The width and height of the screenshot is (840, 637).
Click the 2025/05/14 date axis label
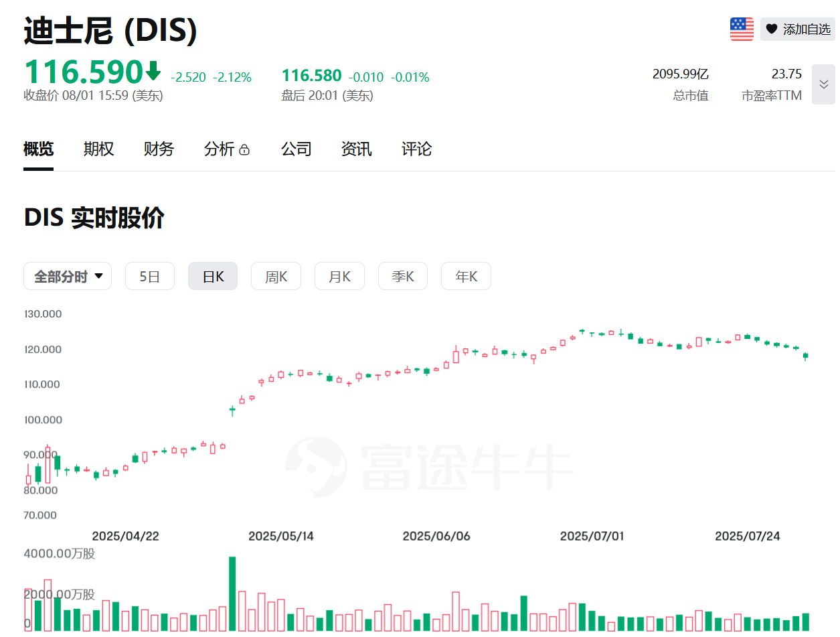(x=281, y=536)
